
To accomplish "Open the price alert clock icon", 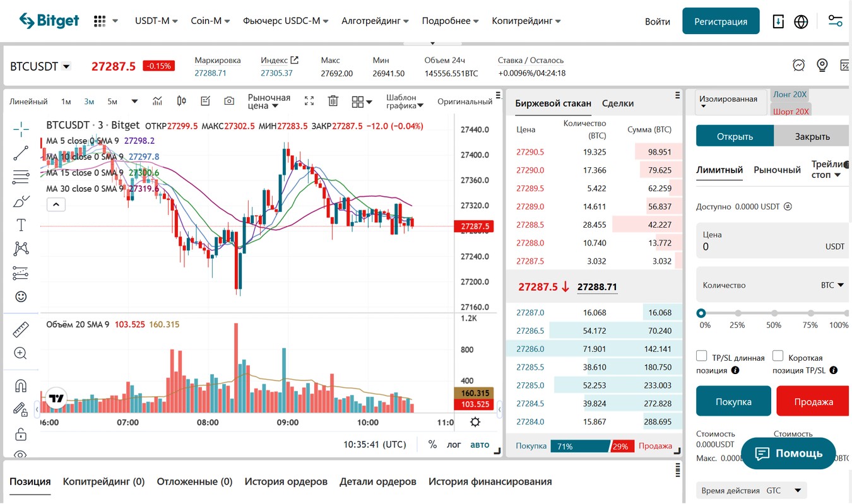I will pos(799,65).
